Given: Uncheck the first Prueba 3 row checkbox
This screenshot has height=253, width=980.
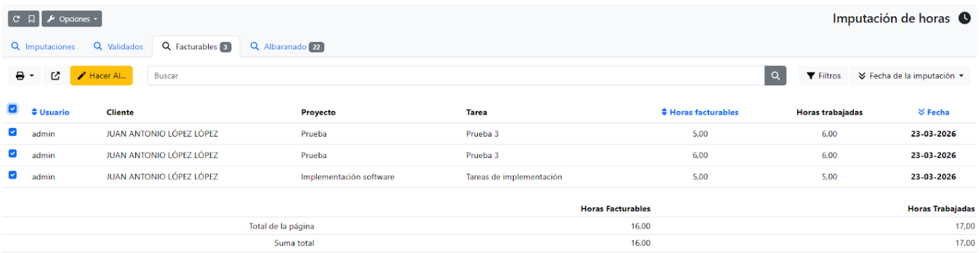Looking at the screenshot, I should pos(13,132).
